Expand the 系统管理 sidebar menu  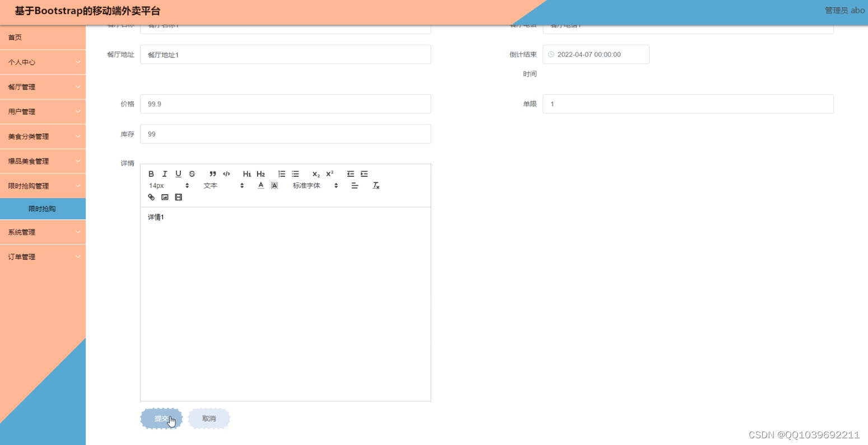43,232
